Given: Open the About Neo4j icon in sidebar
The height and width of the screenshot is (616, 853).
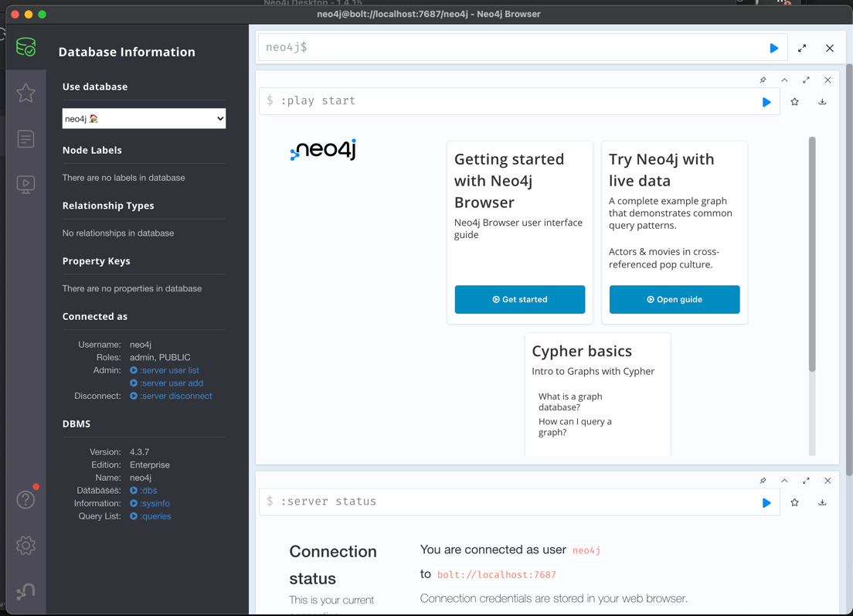Looking at the screenshot, I should click(x=25, y=591).
